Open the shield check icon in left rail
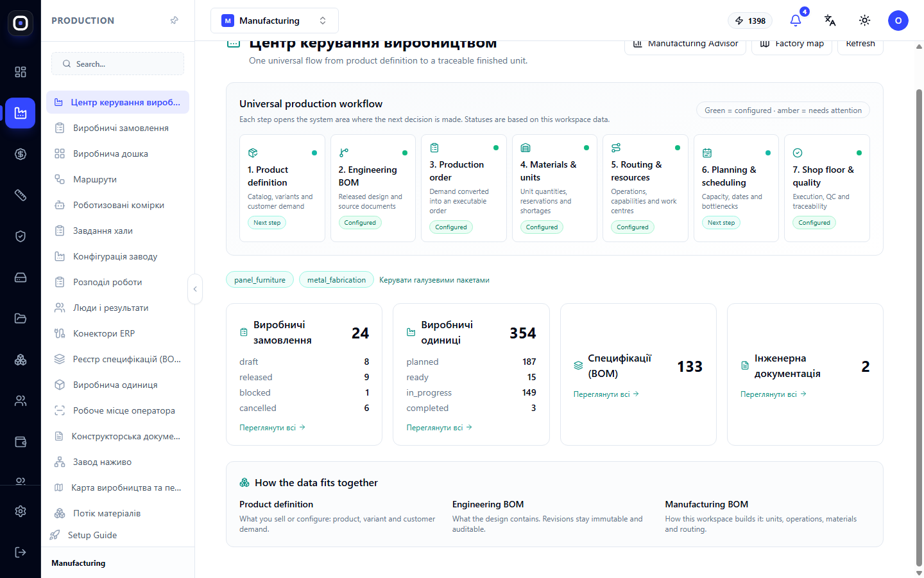This screenshot has height=578, width=924. 21,236
